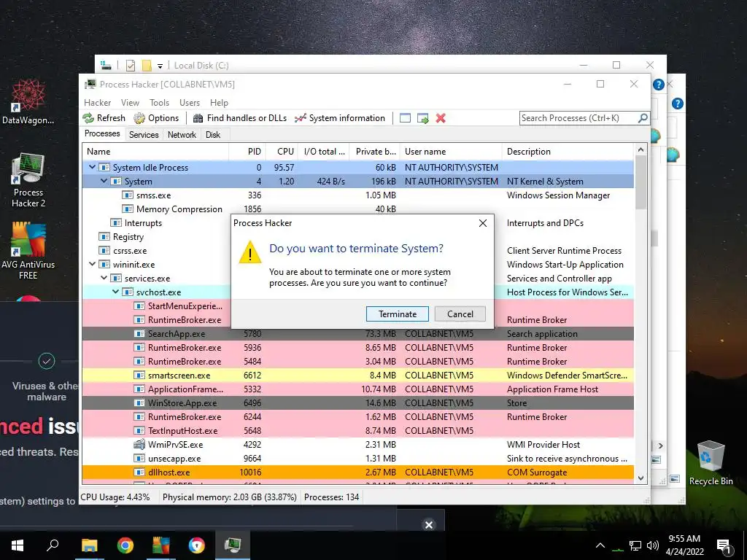Select the WinStore.App.exe row
The height and width of the screenshot is (560, 747).
357,402
